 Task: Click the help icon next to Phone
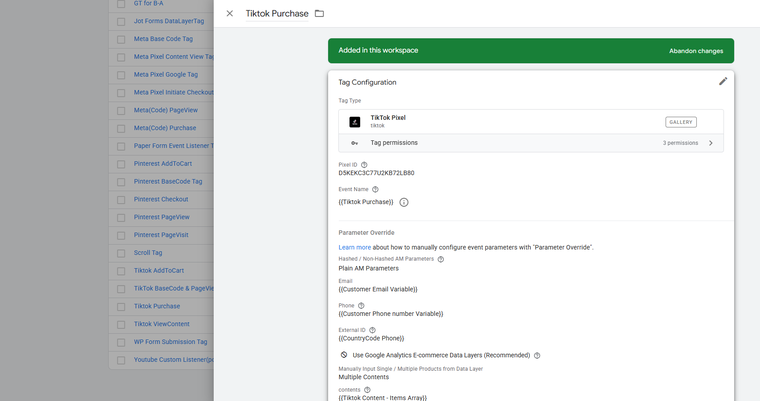[x=361, y=306]
